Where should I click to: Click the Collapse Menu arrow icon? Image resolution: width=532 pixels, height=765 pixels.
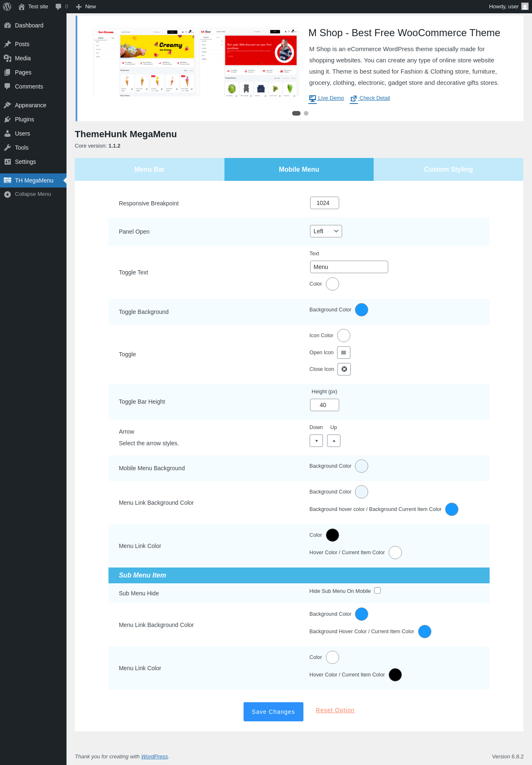tap(7, 194)
